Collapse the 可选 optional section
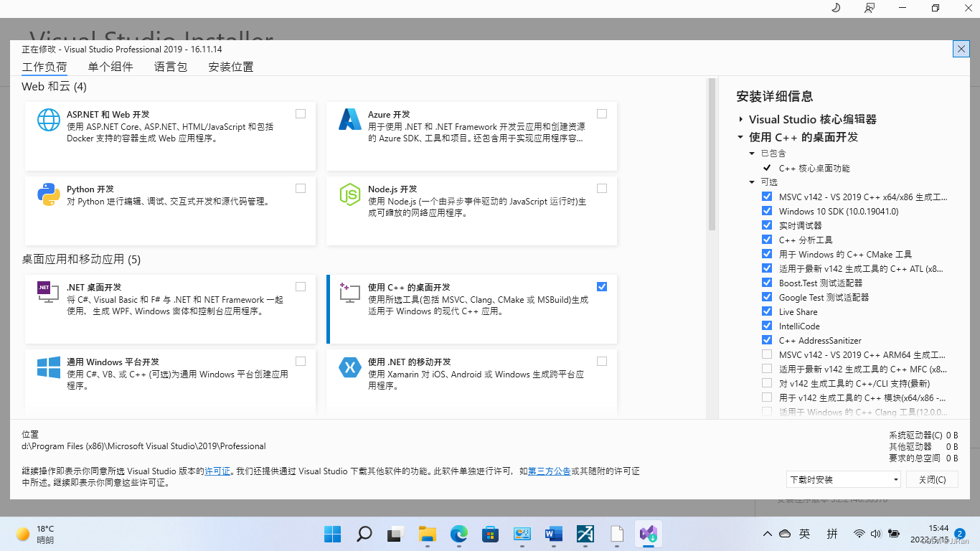The image size is (980, 551). click(752, 182)
